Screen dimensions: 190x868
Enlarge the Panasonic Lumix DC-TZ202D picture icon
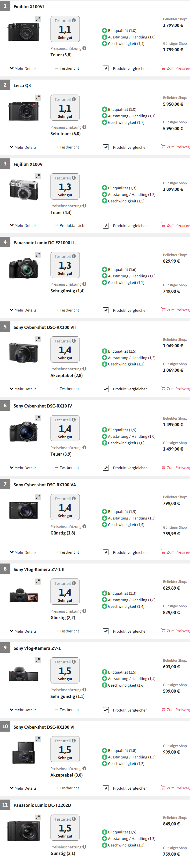(38, 817)
